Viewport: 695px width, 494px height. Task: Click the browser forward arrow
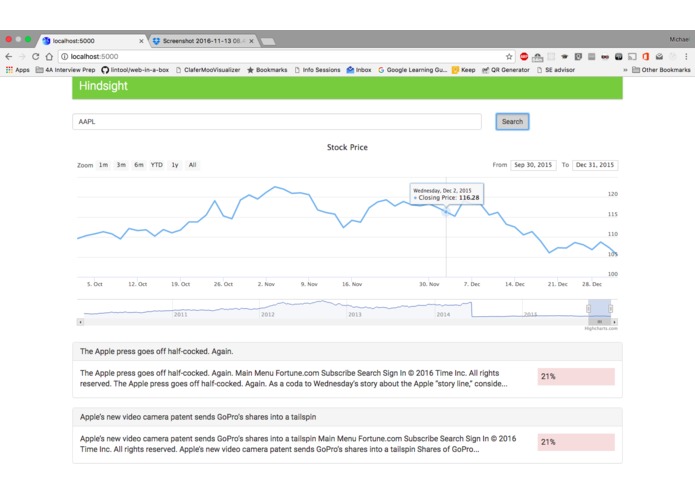pyautogui.click(x=22, y=56)
